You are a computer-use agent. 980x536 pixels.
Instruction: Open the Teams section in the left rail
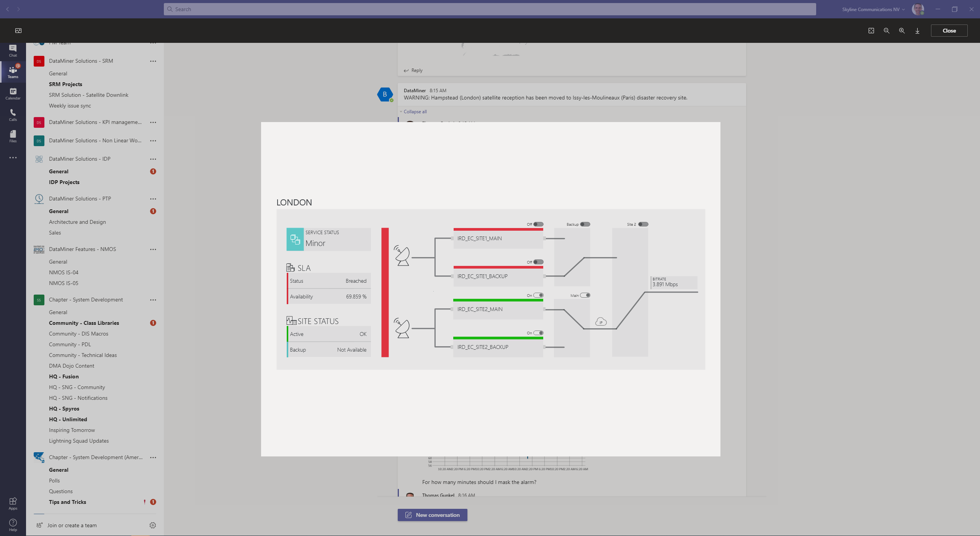coord(13,72)
